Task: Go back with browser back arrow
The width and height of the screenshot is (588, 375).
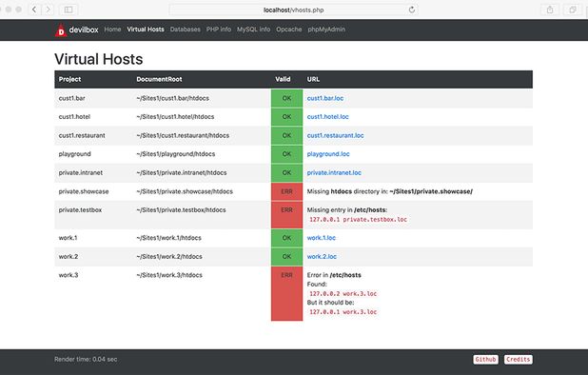Action: [34, 10]
